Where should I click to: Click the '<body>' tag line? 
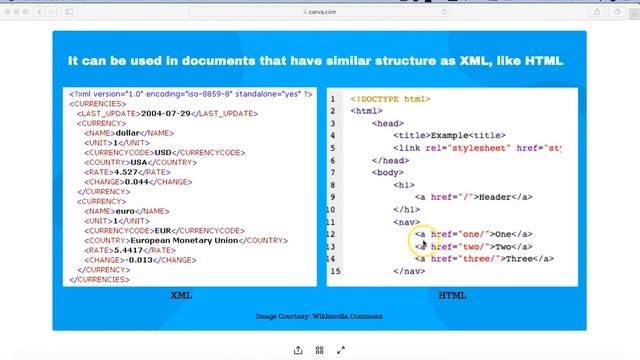tap(387, 173)
